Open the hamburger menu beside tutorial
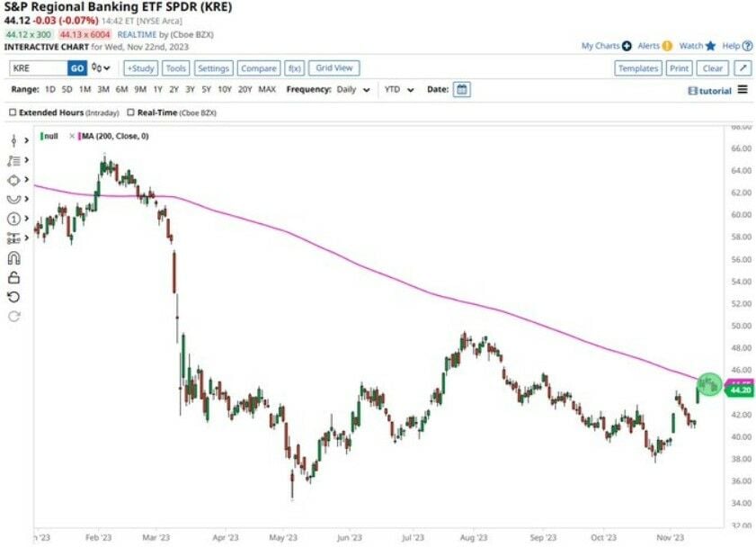The height and width of the screenshot is (547, 756). pyautogui.click(x=743, y=90)
